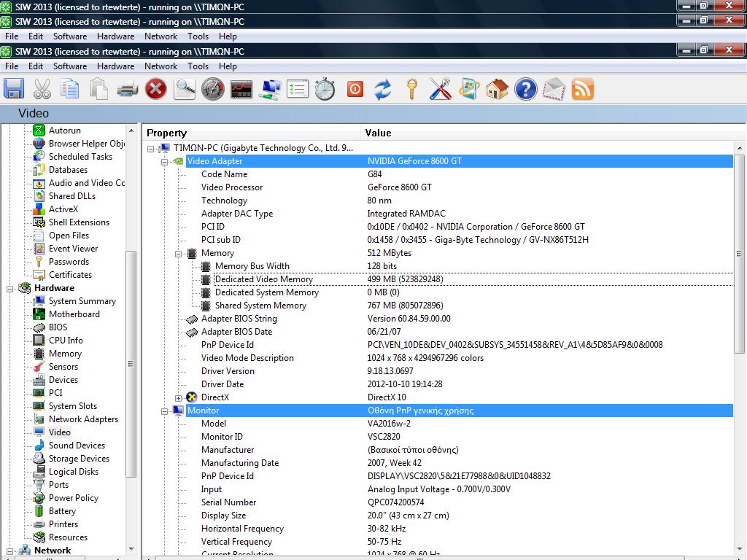
Task: Open Sensors in the sidebar tree
Action: pos(63,366)
